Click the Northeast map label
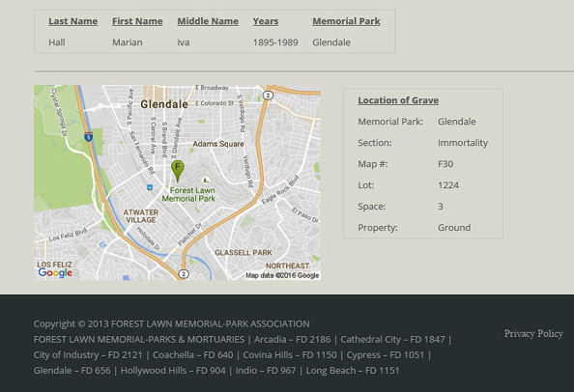The height and width of the screenshot is (392, 574). [x=287, y=266]
